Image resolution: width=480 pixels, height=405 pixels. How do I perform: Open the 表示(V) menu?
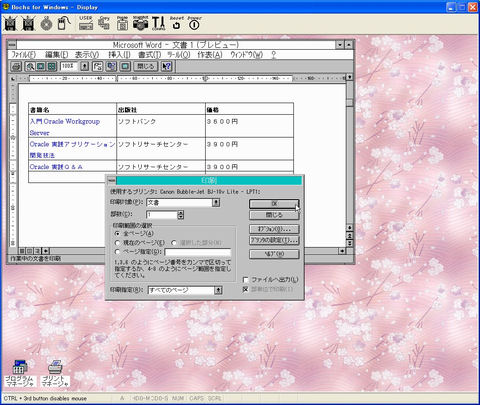[87, 55]
